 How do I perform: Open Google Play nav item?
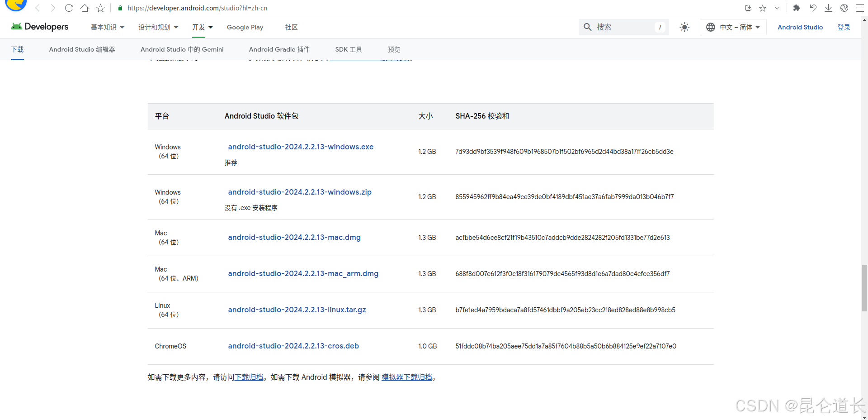pyautogui.click(x=245, y=27)
